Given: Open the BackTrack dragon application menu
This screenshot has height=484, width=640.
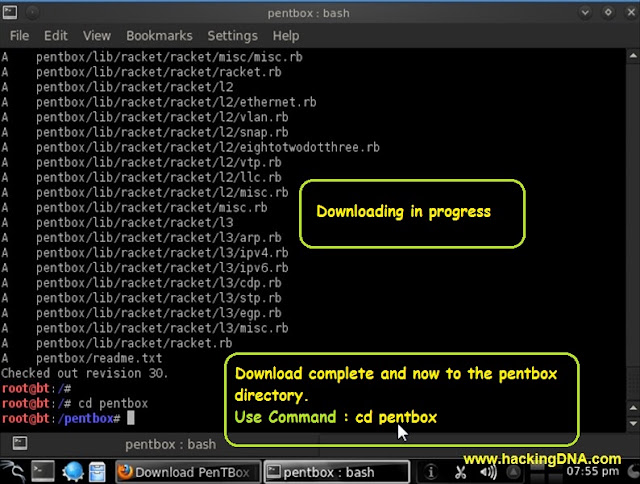Looking at the screenshot, I should click(x=13, y=472).
